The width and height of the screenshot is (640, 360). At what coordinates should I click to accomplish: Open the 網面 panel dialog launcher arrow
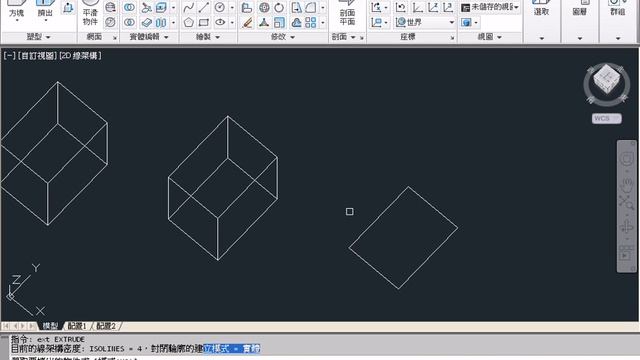tap(115, 38)
